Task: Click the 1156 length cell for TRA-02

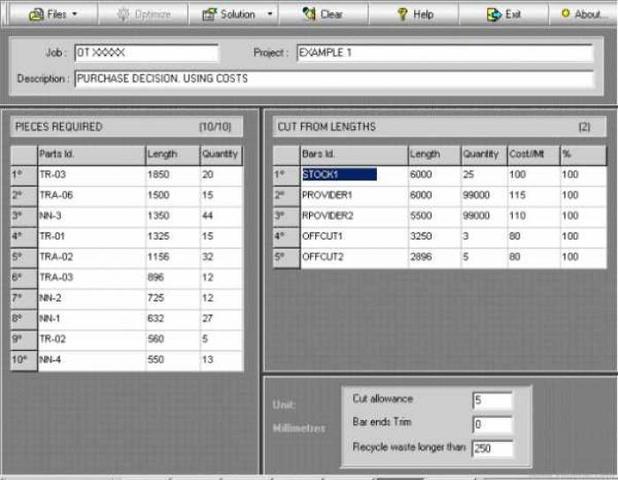Action: (173, 257)
